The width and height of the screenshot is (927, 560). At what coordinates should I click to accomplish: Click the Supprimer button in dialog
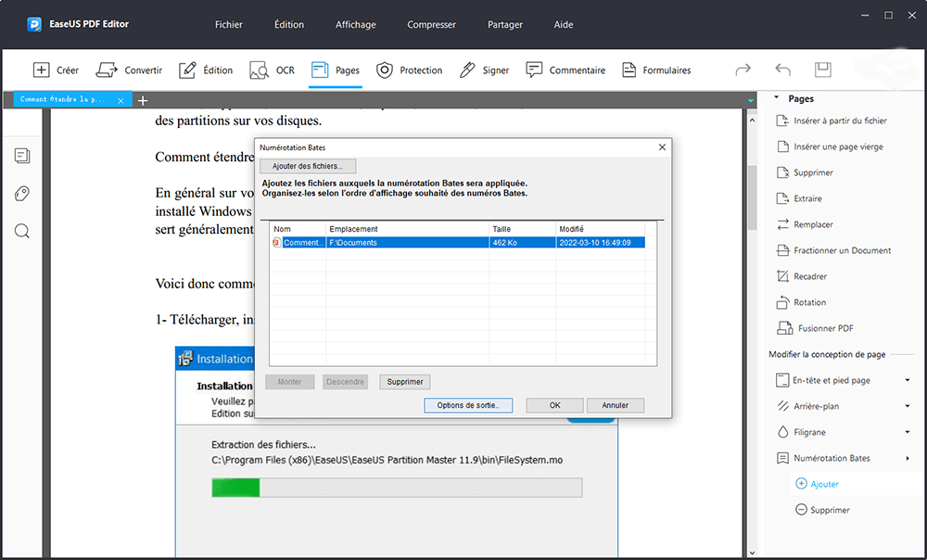[x=405, y=382]
